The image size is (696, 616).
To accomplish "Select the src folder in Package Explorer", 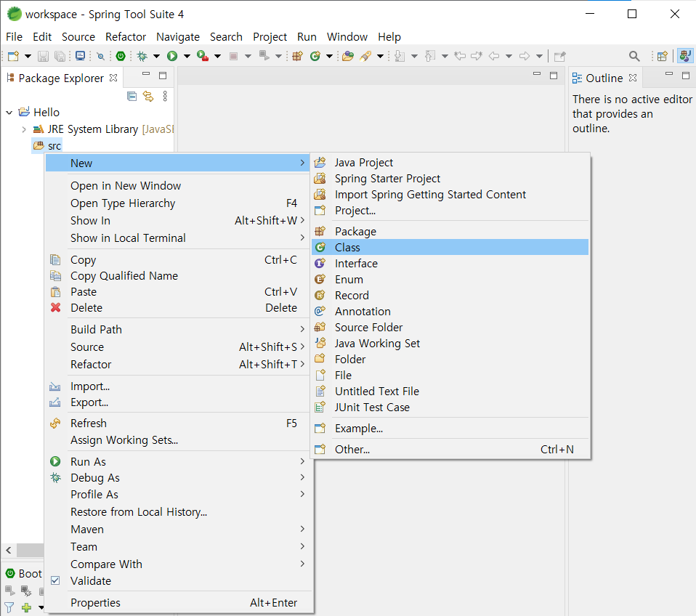I will 47,145.
